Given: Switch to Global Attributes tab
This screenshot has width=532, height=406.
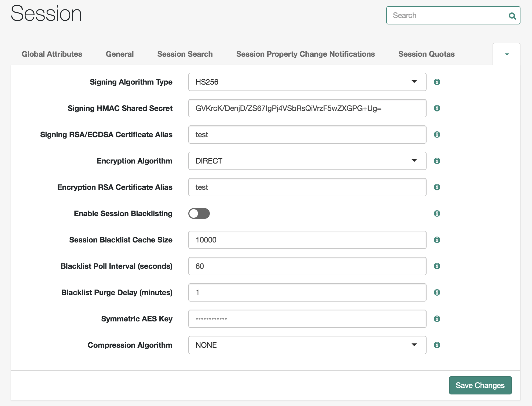Looking at the screenshot, I should pos(52,54).
